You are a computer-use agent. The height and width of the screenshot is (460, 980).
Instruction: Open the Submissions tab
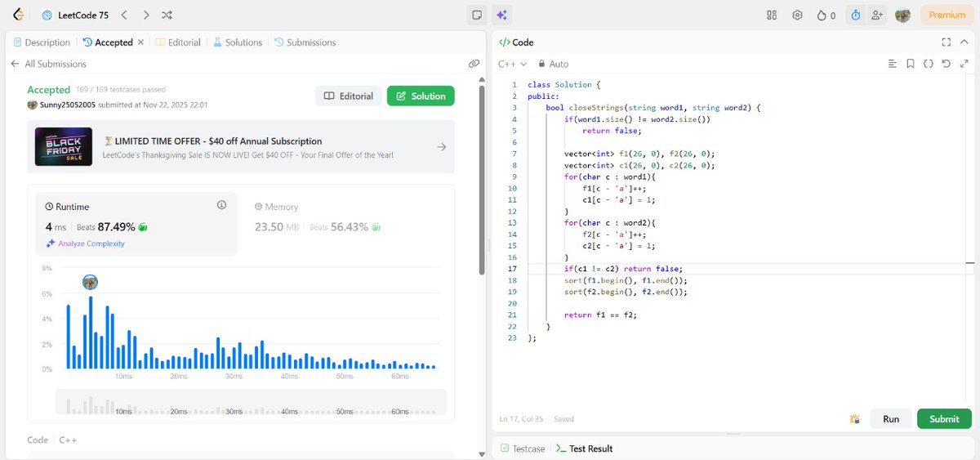tap(305, 42)
